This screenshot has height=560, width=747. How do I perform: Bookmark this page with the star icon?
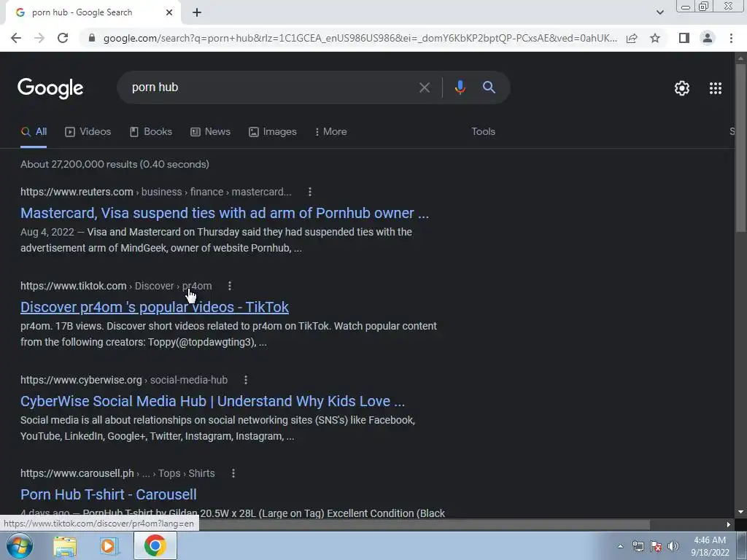(x=655, y=38)
